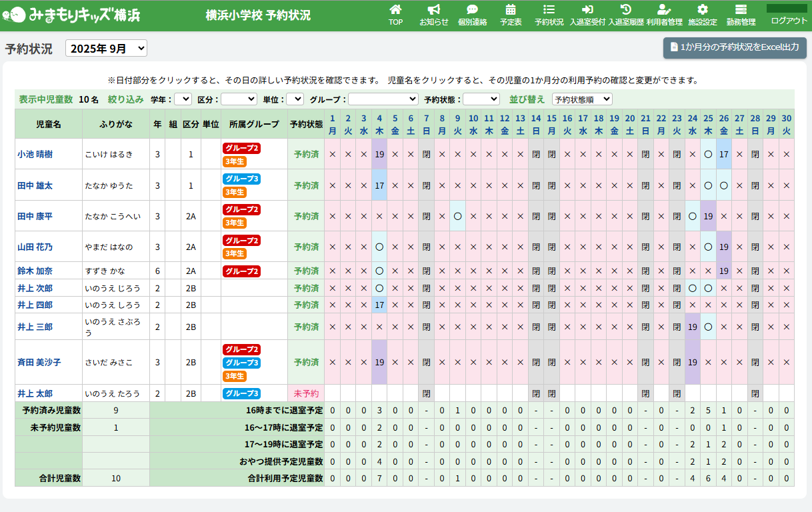
Task: Select the 予約状況 menu item
Action: [x=549, y=15]
